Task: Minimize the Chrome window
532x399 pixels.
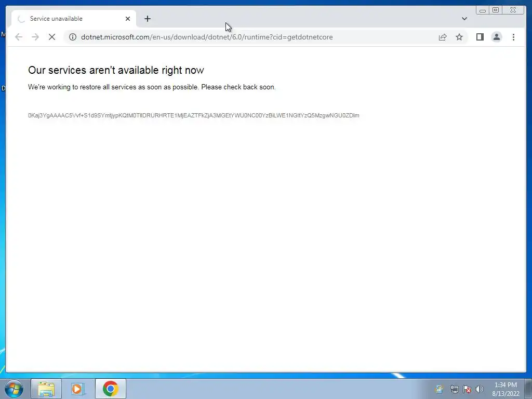Action: 483,10
